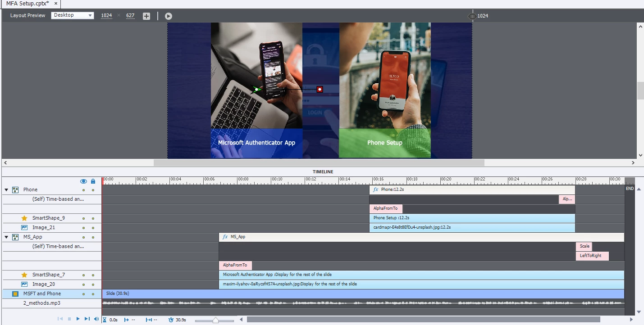Select the Scale effect on the MS_App timeline

click(584, 246)
